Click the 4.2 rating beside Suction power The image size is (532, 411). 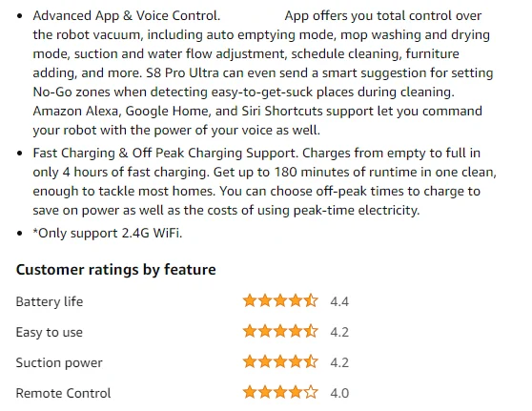(339, 362)
